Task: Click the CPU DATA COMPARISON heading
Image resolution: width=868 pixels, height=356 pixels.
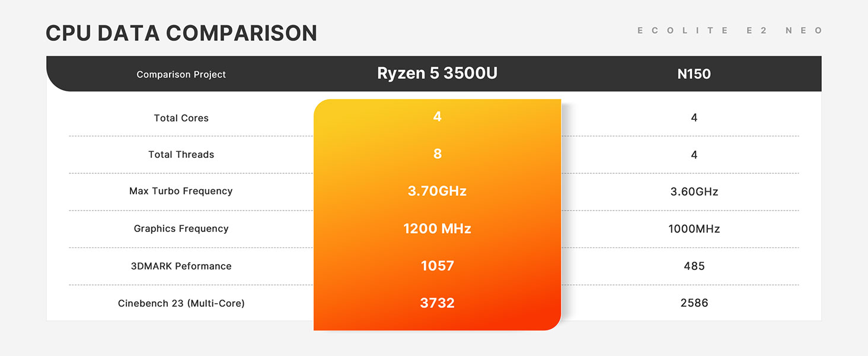Action: click(181, 33)
